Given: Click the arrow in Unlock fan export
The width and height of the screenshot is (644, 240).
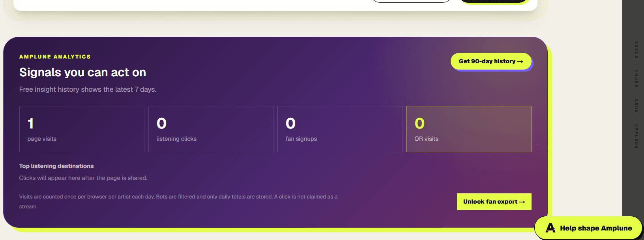Looking at the screenshot, I should [522, 202].
